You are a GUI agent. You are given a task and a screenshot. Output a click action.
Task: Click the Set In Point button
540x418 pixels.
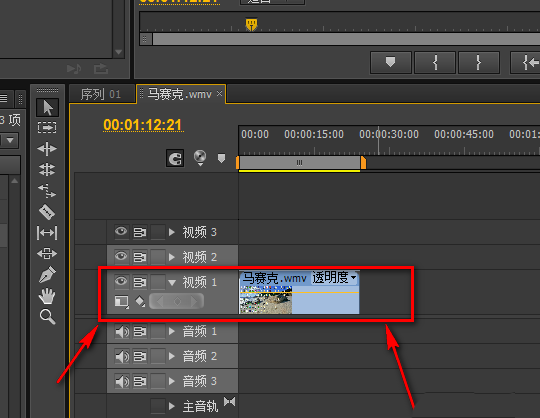(435, 63)
